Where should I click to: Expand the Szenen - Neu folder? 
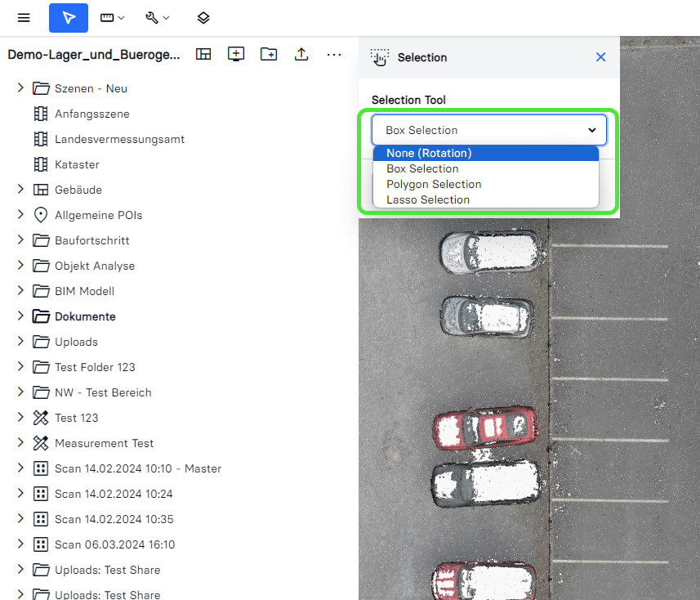tap(20, 88)
